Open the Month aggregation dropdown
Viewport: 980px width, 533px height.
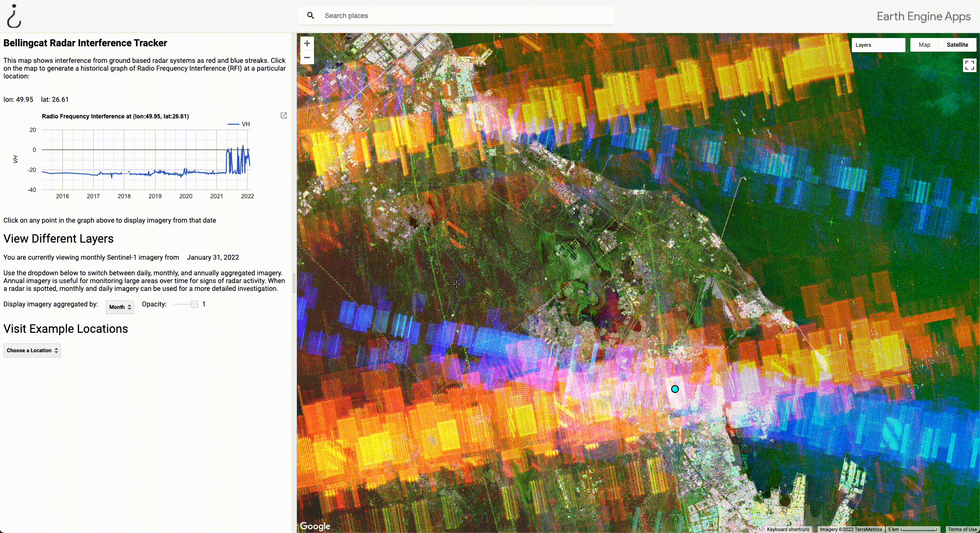tap(120, 307)
